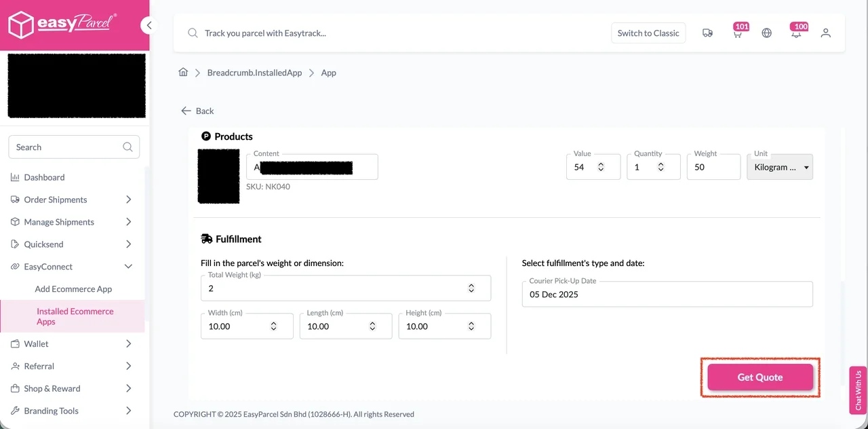Viewport: 868px width, 429px height.
Task: Select the truck delivery icon in the header
Action: point(707,33)
